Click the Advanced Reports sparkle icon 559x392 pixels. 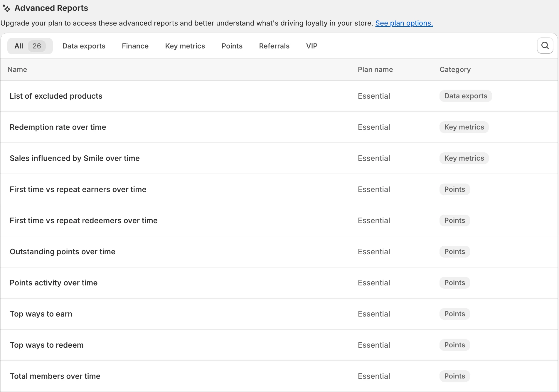click(6, 9)
